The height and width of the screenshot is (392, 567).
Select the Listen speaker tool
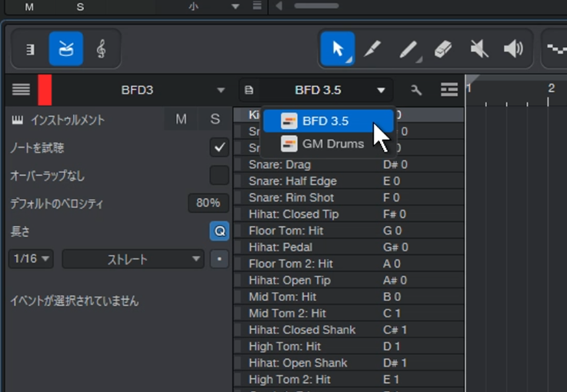pos(513,48)
